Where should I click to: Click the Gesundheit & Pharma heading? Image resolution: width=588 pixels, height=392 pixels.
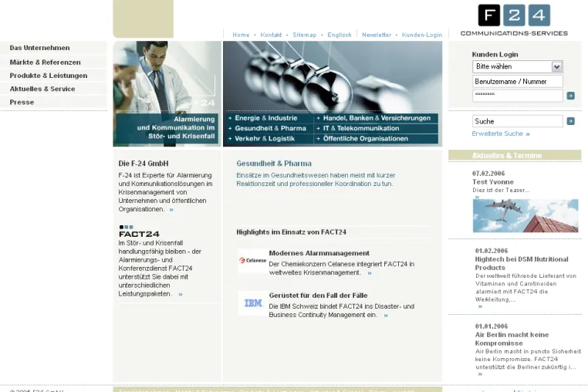274,164
